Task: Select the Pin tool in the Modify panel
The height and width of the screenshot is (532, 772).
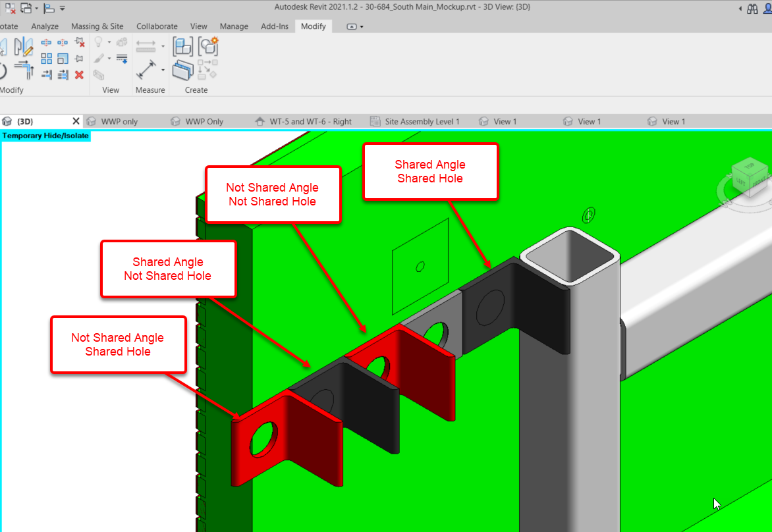Action: coord(79,59)
